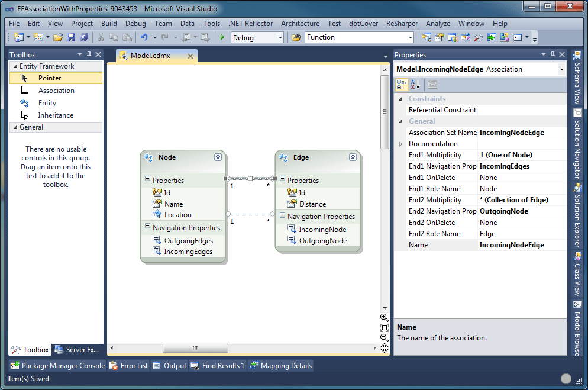Click the Add New Item toolbar icon
Image resolution: width=588 pixels, height=390 pixels.
click(38, 37)
